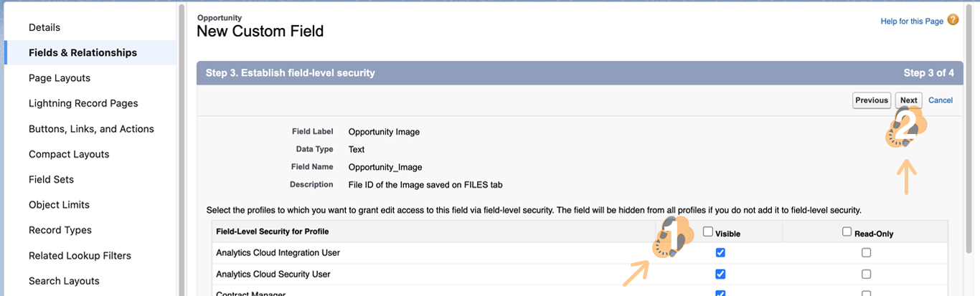The image size is (980, 296).
Task: Enable Read-Only for Analytics Cloud Security User
Action: click(x=867, y=274)
